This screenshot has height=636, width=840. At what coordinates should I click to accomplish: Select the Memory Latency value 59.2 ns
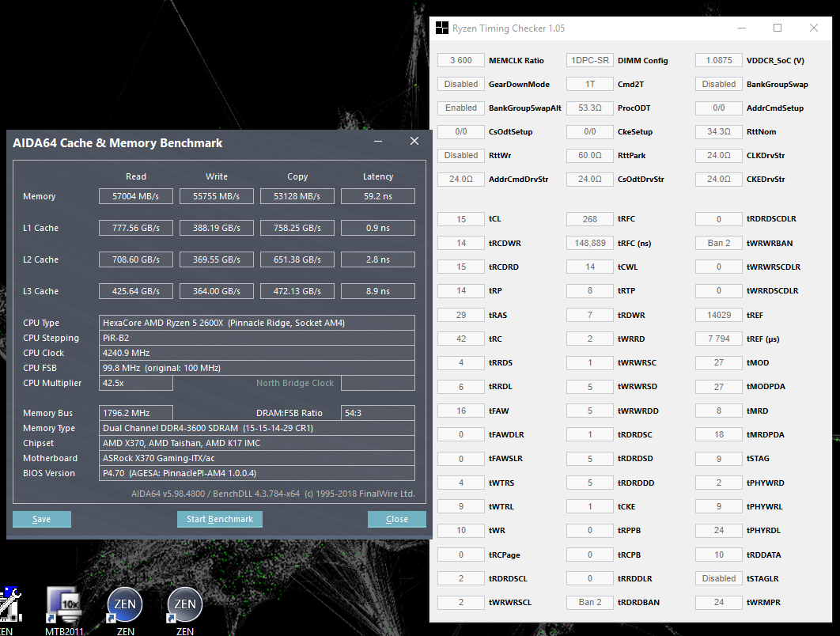pyautogui.click(x=377, y=196)
